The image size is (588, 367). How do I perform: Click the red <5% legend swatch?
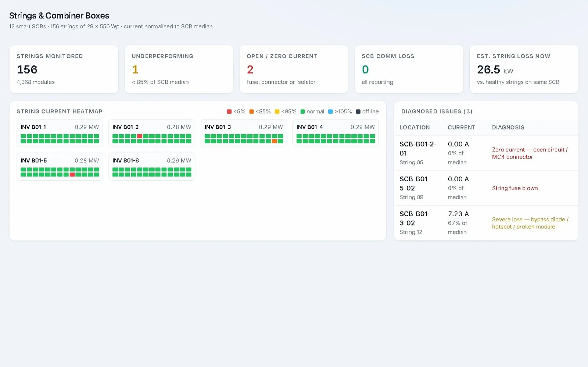[229, 111]
